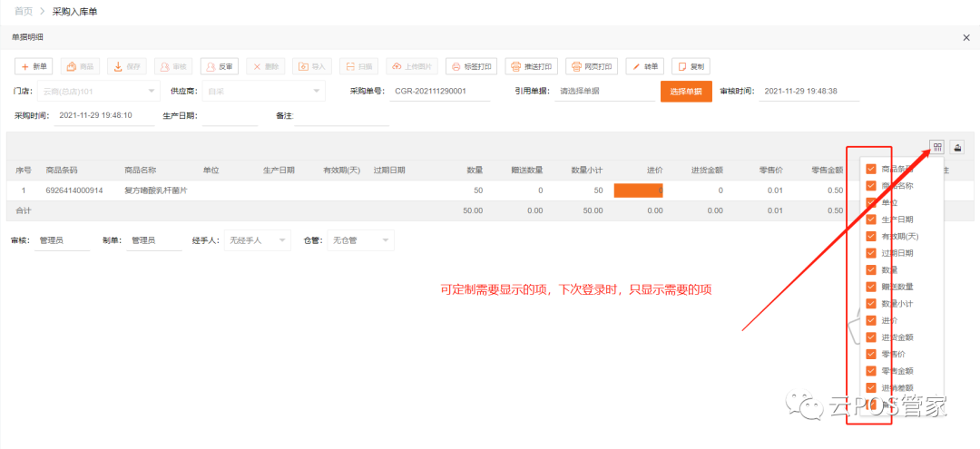Click product name 复方嗜酸乳杆菌片

pos(156,190)
